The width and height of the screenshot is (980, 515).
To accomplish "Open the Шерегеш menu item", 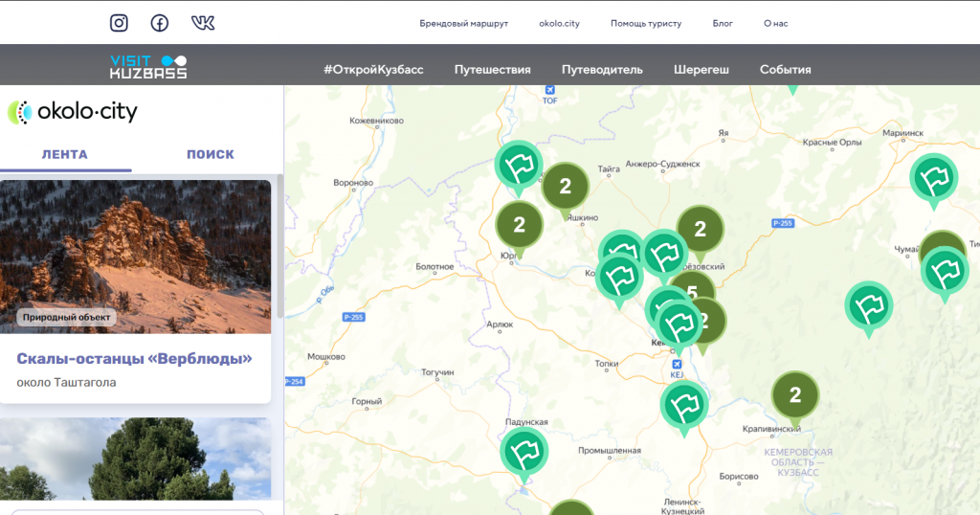I will (702, 69).
